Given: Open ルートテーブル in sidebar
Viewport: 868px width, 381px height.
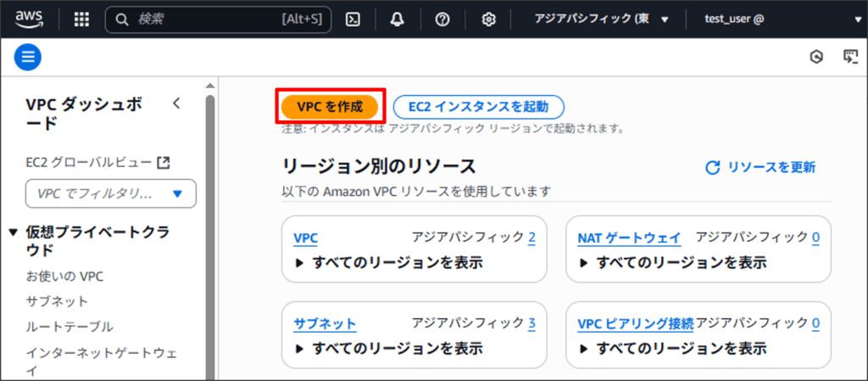Looking at the screenshot, I should [70, 327].
